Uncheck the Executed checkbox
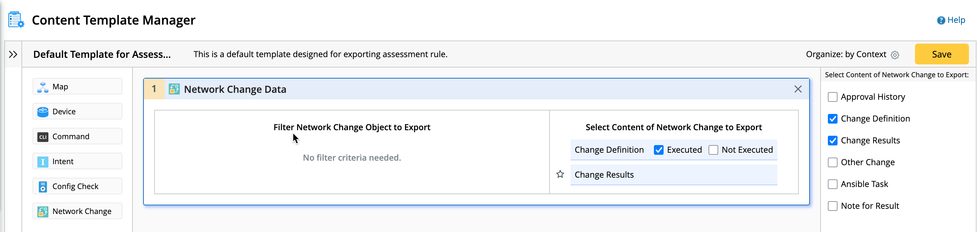This screenshot has height=232, width=980. (x=658, y=150)
